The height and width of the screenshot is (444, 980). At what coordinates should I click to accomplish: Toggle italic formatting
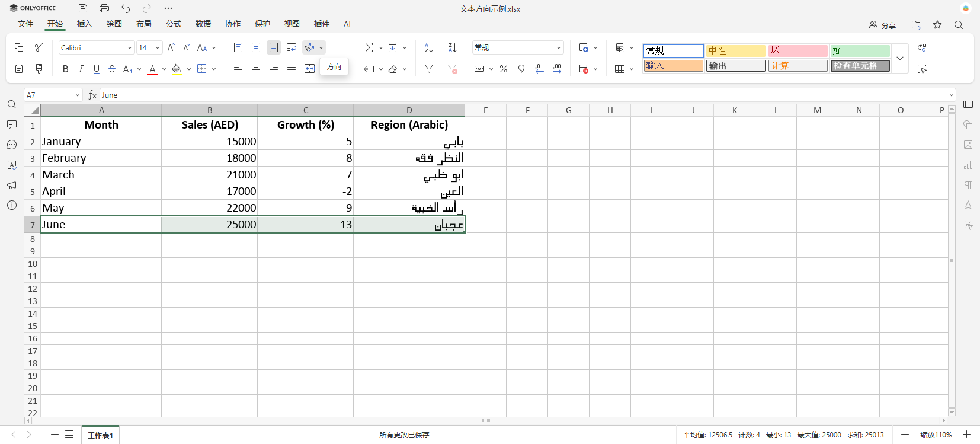(81, 69)
